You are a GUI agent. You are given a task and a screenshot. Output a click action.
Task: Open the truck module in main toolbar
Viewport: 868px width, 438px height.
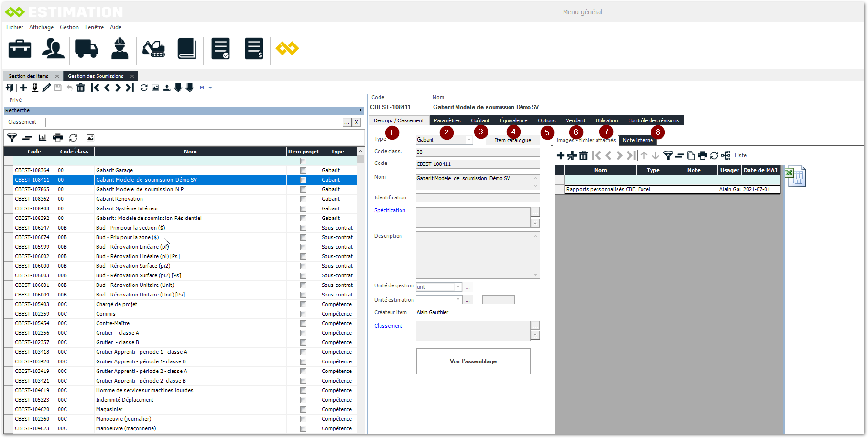coord(86,49)
